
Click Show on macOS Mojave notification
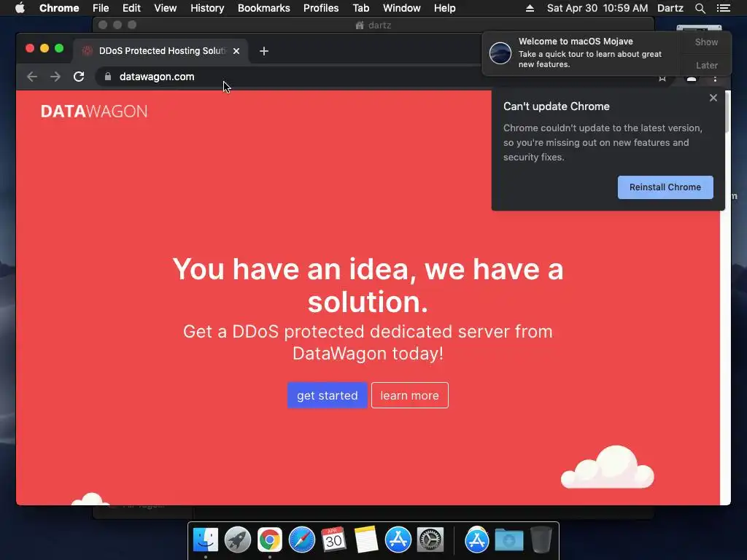pyautogui.click(x=706, y=42)
